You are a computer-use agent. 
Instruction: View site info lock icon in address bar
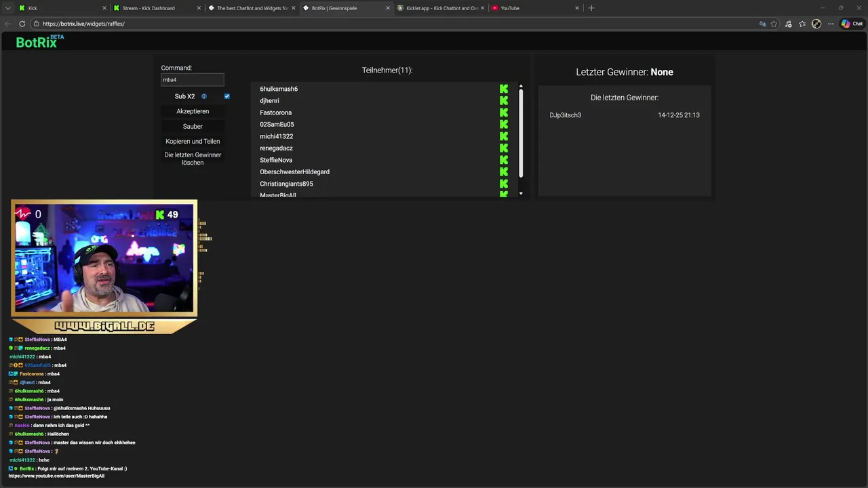(36, 24)
